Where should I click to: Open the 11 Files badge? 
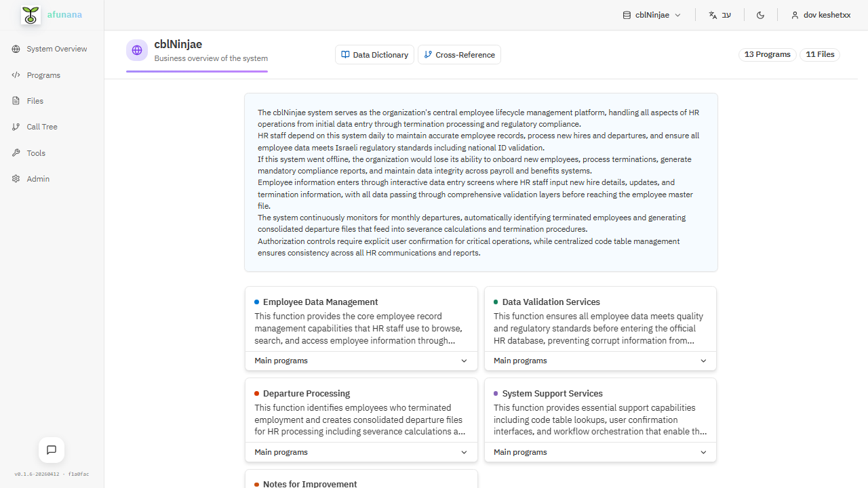coord(819,54)
